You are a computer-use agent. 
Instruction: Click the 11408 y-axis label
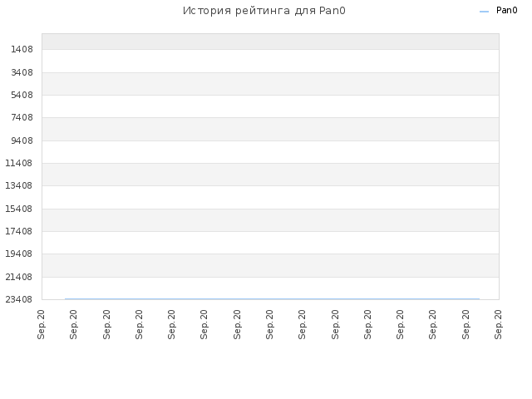[19, 163]
